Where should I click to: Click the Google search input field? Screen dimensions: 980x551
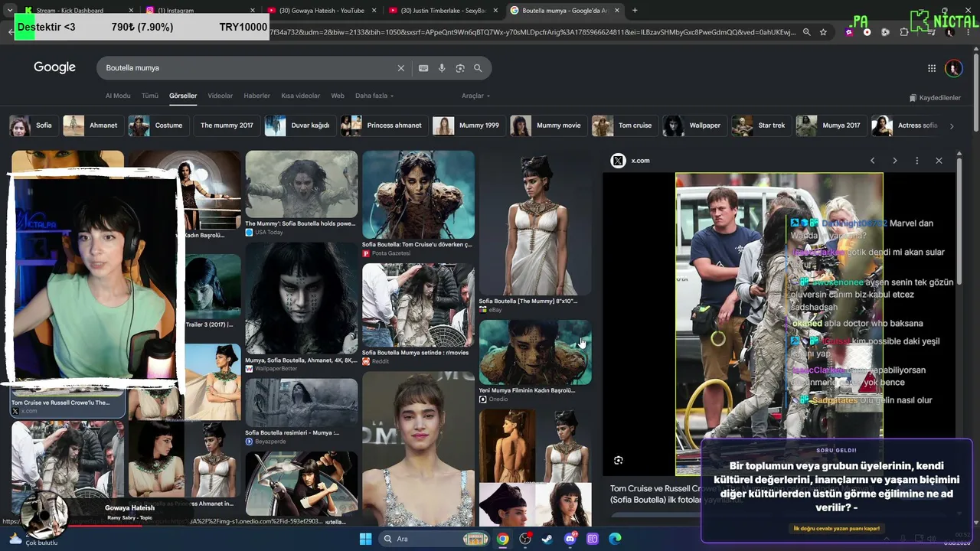249,68
